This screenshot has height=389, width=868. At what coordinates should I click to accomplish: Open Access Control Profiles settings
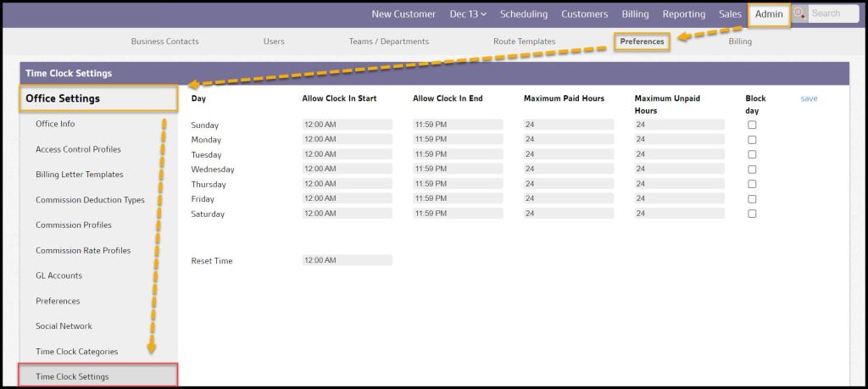[78, 149]
